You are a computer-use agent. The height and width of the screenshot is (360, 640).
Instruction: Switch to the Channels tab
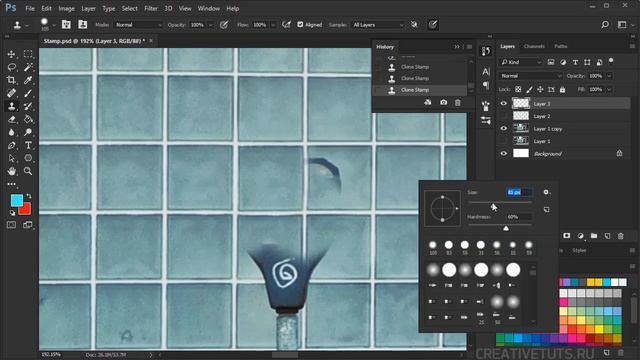pos(534,46)
